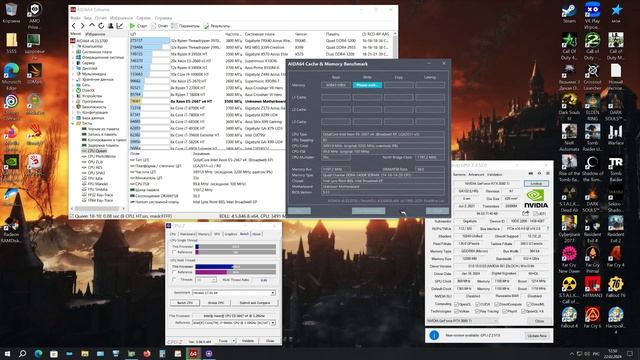Go up one level in AIDA64 toolbar

click(x=92, y=26)
